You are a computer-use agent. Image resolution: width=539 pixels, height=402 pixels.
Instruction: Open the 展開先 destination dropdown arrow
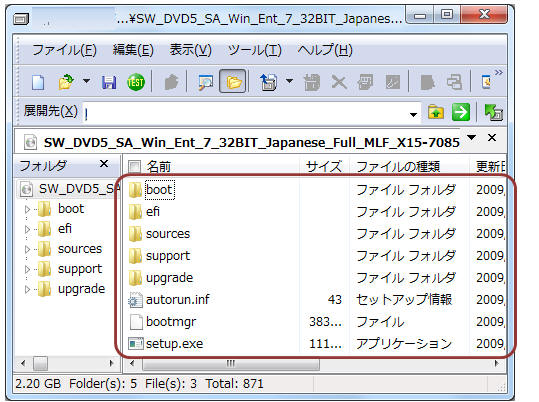[413, 115]
